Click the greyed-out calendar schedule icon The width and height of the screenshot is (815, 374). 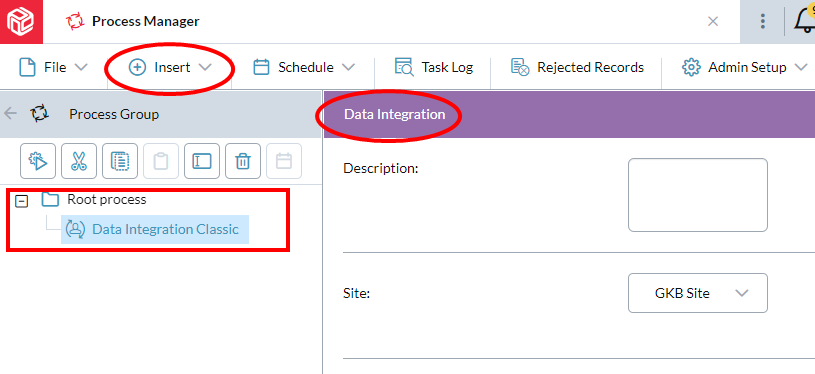pos(284,161)
